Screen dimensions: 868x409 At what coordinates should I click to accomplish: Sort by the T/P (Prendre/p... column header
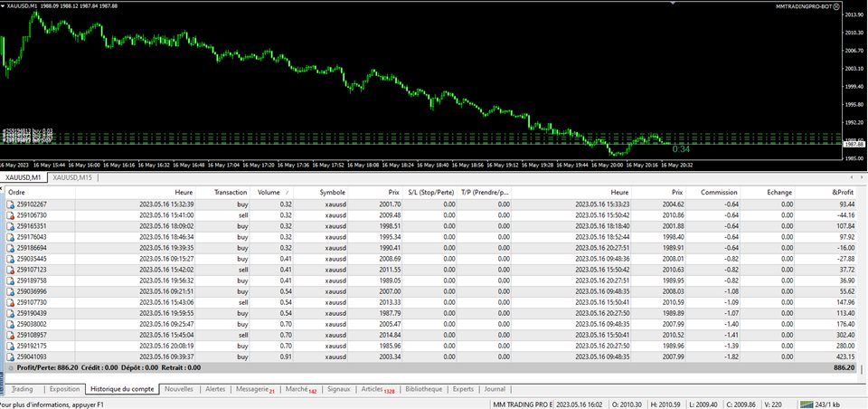(485, 193)
